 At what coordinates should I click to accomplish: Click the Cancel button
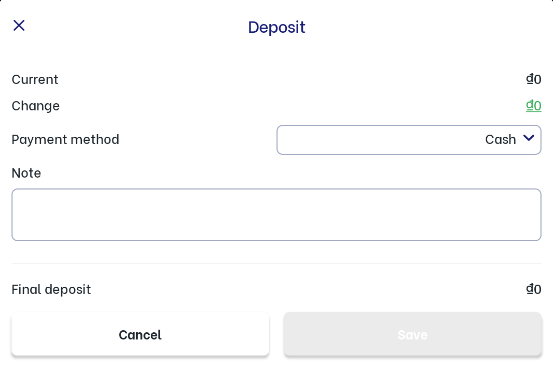pyautogui.click(x=140, y=334)
